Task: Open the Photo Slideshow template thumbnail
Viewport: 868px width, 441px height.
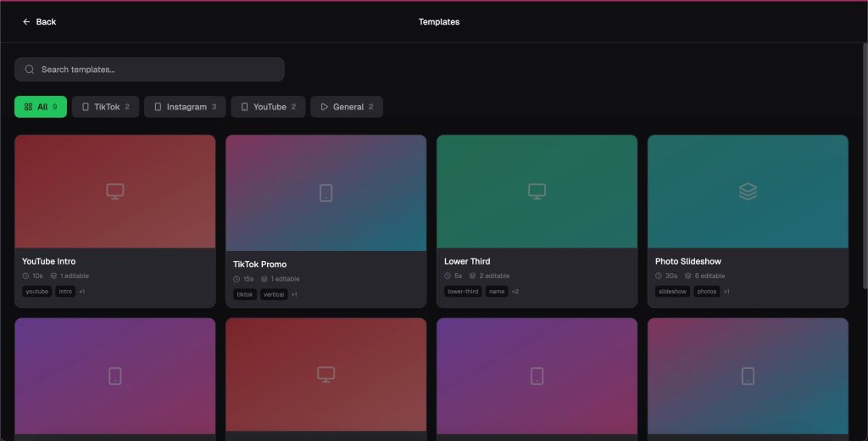Action: [748, 191]
